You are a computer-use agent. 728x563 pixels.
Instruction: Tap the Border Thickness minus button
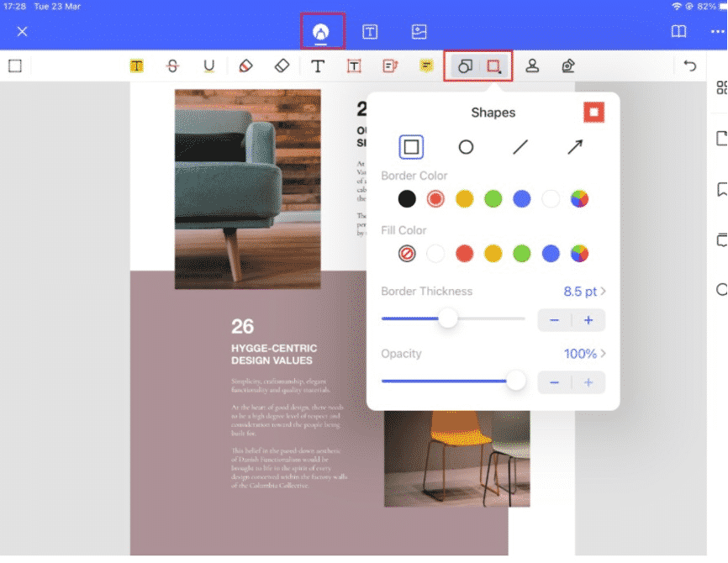554,320
